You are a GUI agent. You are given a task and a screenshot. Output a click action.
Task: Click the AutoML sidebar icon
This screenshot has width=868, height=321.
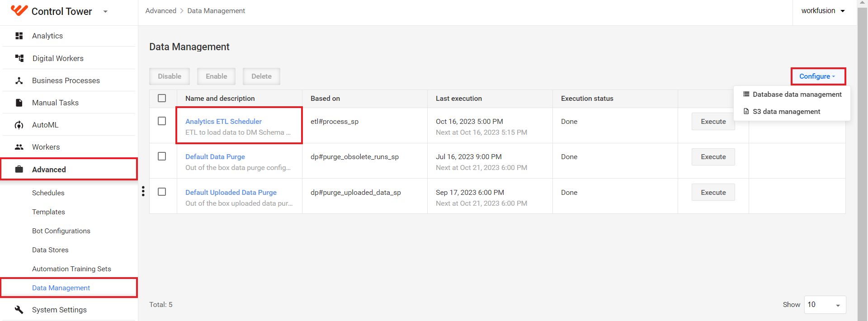(x=19, y=125)
